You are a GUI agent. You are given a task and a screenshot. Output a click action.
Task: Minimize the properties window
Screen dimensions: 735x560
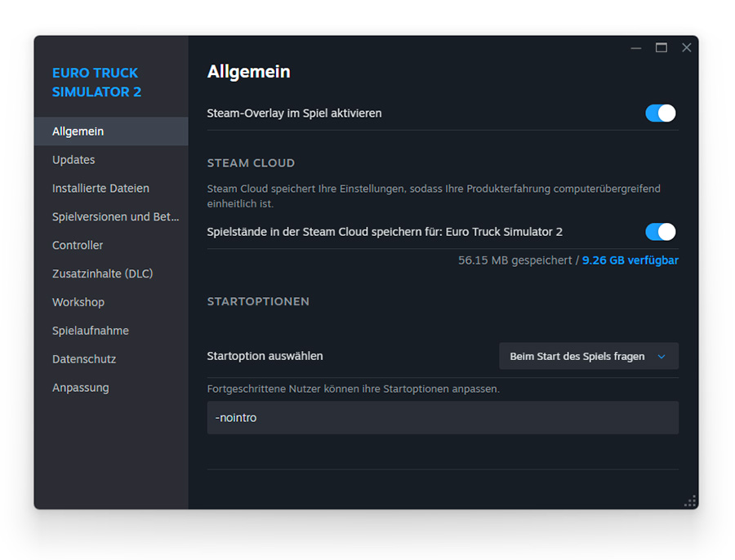point(635,48)
